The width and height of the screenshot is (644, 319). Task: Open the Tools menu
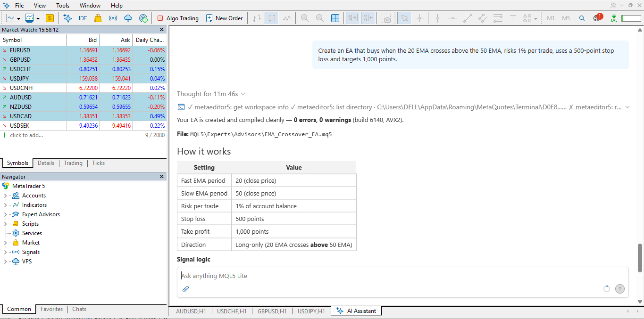point(63,6)
